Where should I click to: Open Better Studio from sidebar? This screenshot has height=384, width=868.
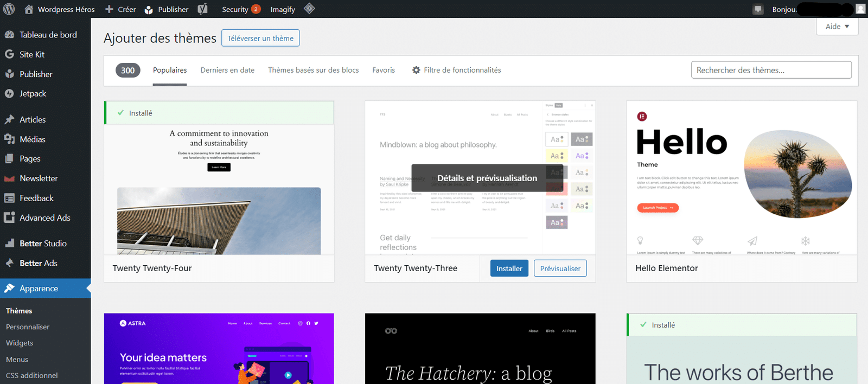click(43, 244)
